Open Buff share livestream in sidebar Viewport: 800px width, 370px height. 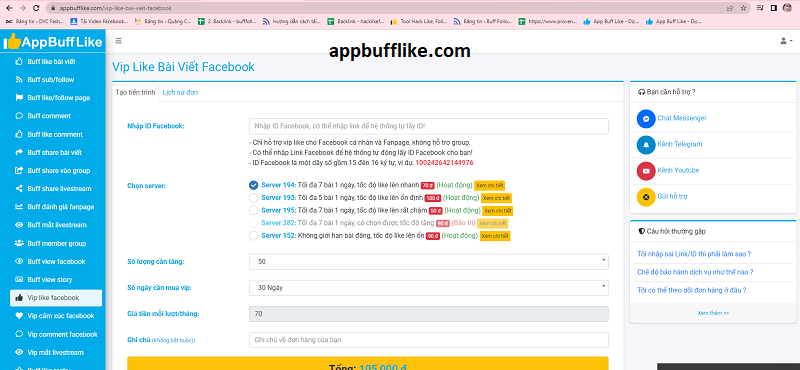pyautogui.click(x=59, y=189)
